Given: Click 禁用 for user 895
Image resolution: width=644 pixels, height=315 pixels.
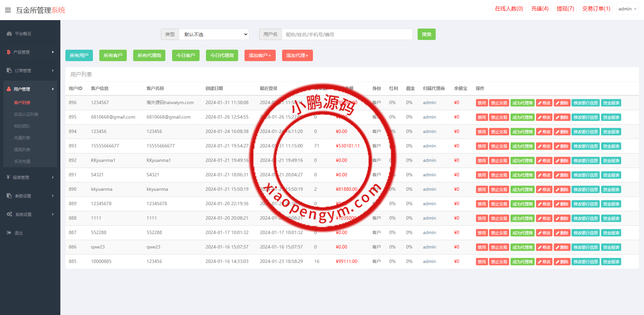Looking at the screenshot, I should pyautogui.click(x=482, y=118).
